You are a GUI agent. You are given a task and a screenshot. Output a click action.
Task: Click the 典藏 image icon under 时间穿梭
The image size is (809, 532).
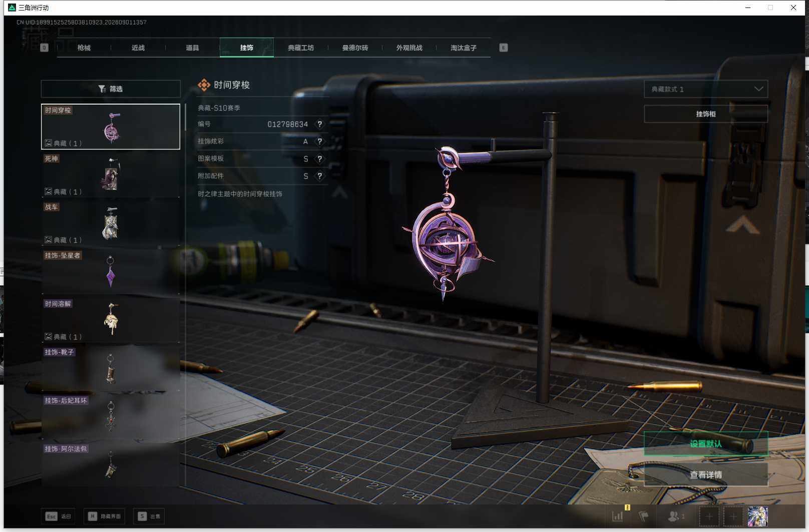tap(49, 143)
